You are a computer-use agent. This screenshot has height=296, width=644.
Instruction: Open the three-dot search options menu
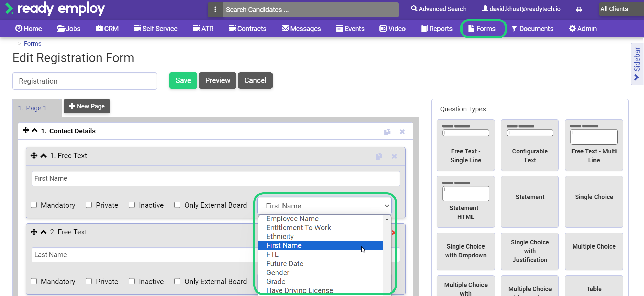(215, 10)
